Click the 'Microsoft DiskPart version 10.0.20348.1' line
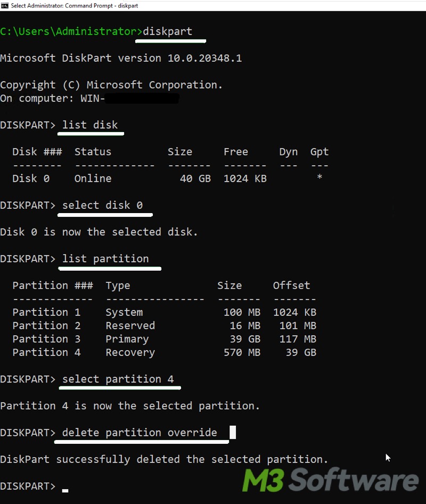This screenshot has height=504, width=426. coord(121,58)
